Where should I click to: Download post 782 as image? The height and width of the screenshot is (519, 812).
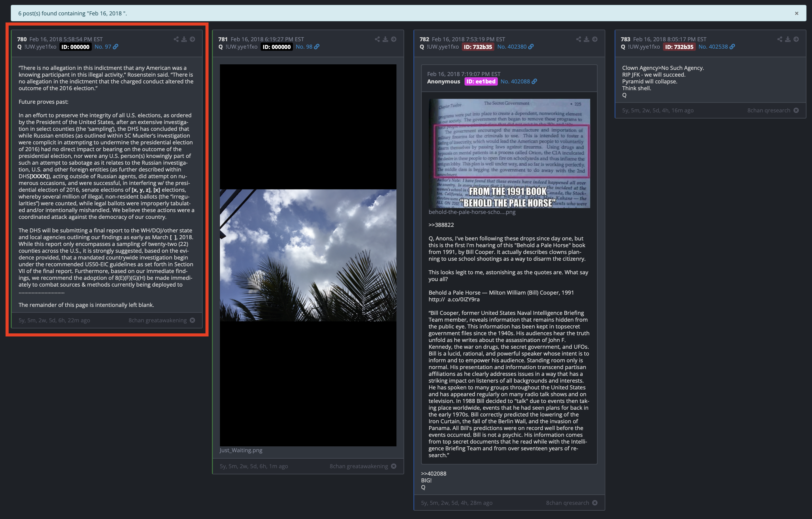(x=587, y=39)
